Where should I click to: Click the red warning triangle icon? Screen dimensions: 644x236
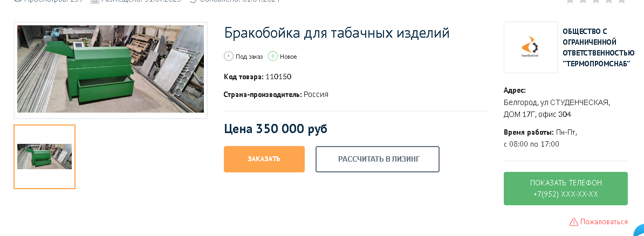(574, 222)
